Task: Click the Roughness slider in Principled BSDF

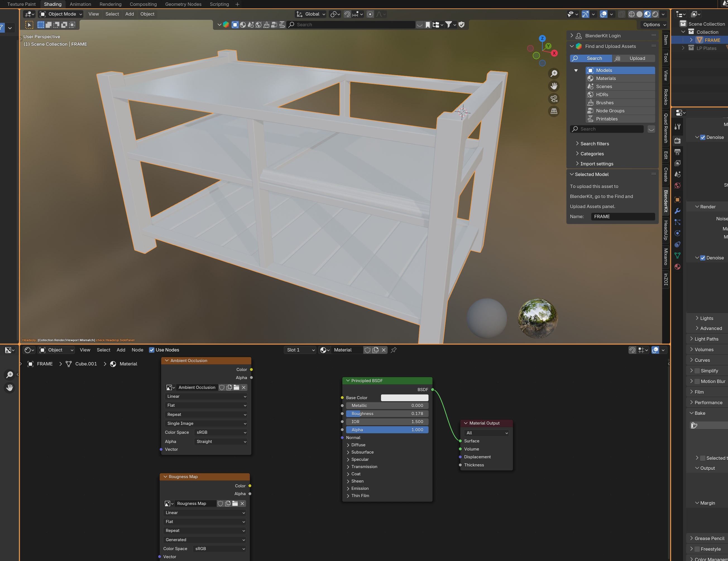Action: 387,413
